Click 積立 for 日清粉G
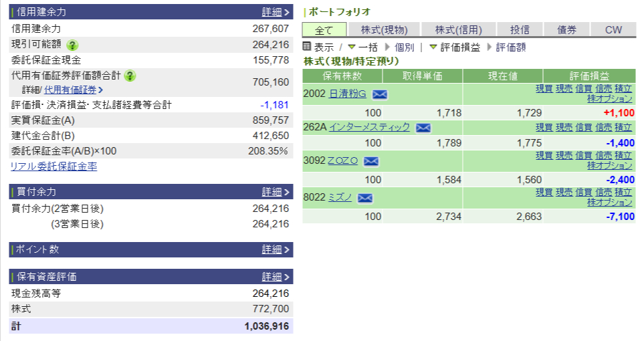This screenshot has height=341, width=644. click(623, 89)
